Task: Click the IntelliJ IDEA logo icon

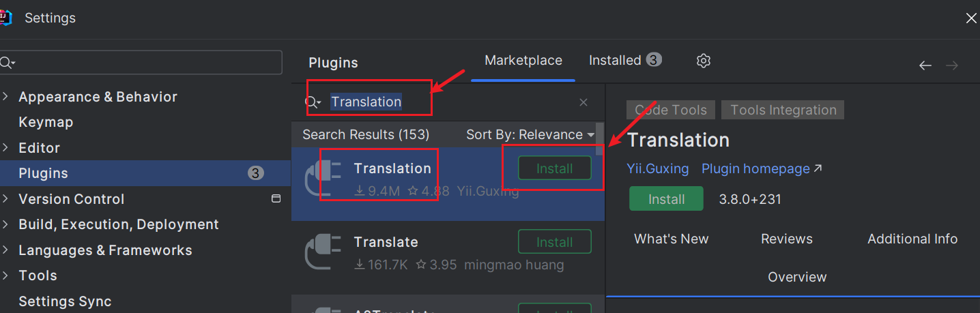Action: pyautogui.click(x=5, y=18)
